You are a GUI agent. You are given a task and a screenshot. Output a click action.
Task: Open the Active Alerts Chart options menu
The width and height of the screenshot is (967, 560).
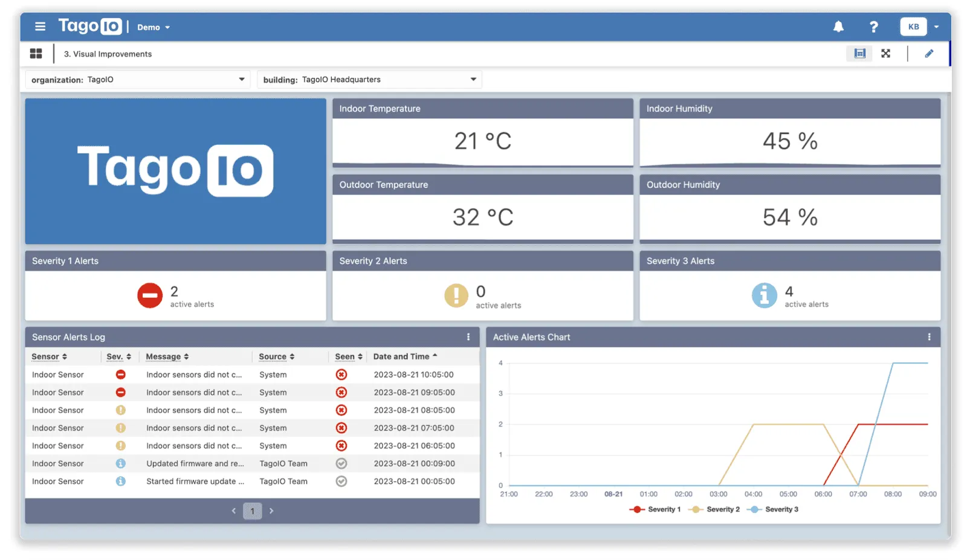click(x=930, y=337)
